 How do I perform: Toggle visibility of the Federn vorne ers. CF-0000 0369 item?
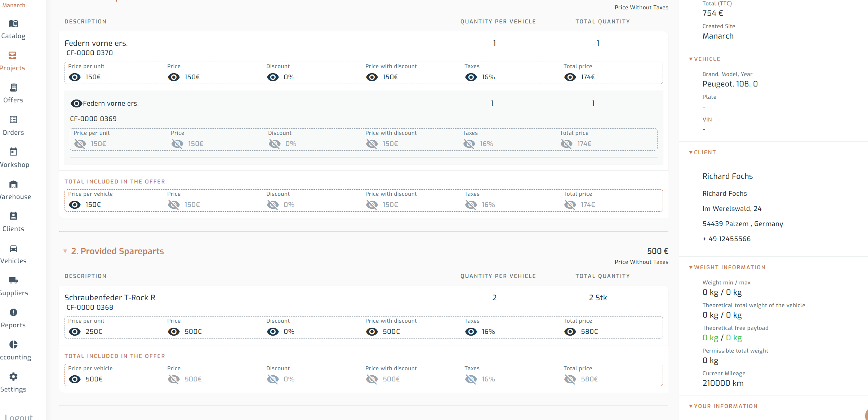(x=76, y=103)
